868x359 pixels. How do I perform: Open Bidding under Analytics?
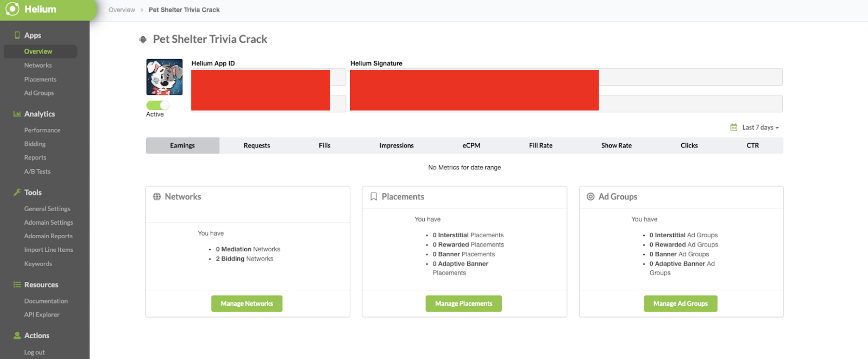point(35,144)
